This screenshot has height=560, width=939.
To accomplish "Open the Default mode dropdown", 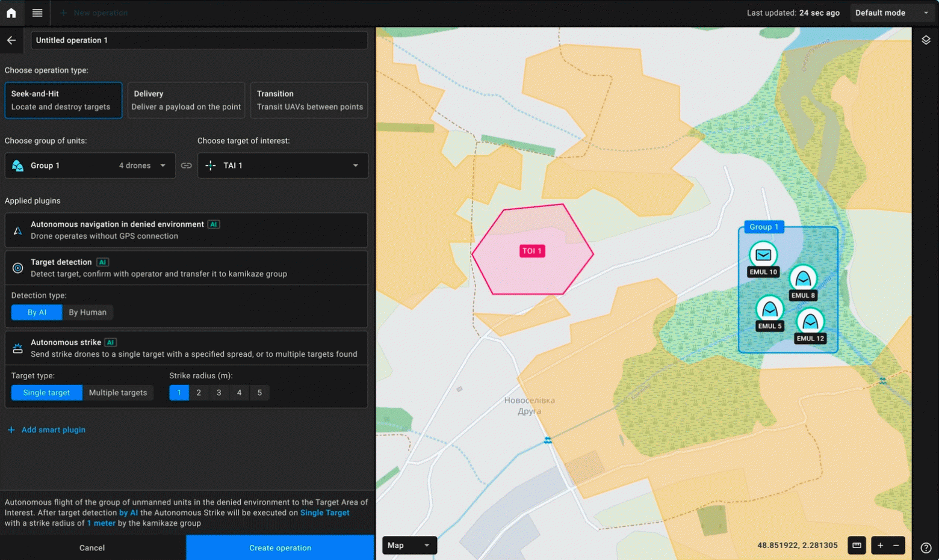I will pyautogui.click(x=892, y=13).
